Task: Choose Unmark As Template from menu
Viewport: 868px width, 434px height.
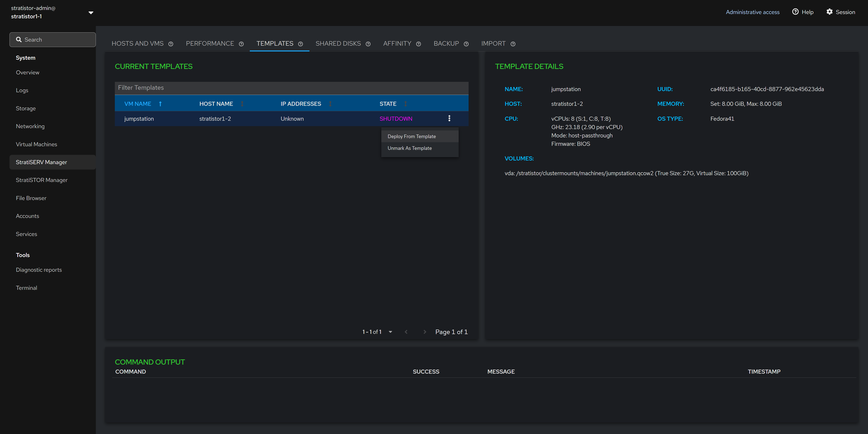Action: (x=409, y=148)
